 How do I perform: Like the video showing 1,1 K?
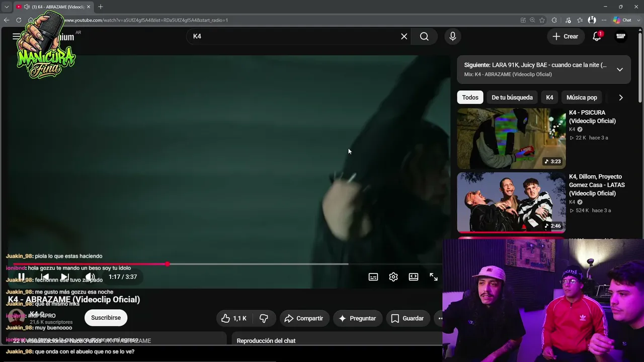[234, 318]
